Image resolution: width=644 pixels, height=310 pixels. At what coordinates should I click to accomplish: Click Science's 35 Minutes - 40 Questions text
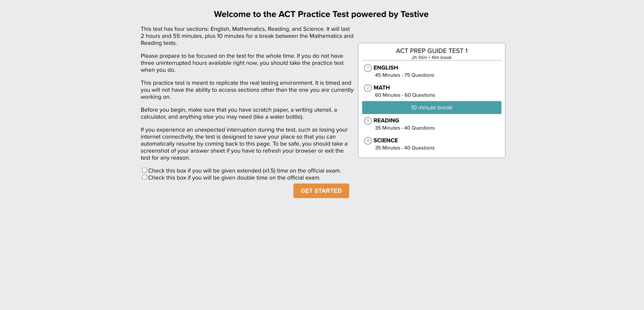click(405, 148)
